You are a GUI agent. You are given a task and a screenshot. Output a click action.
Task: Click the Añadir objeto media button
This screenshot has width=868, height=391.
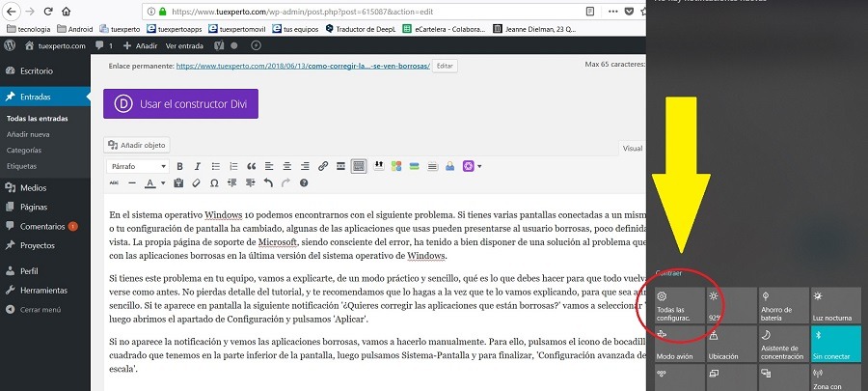pos(137,145)
